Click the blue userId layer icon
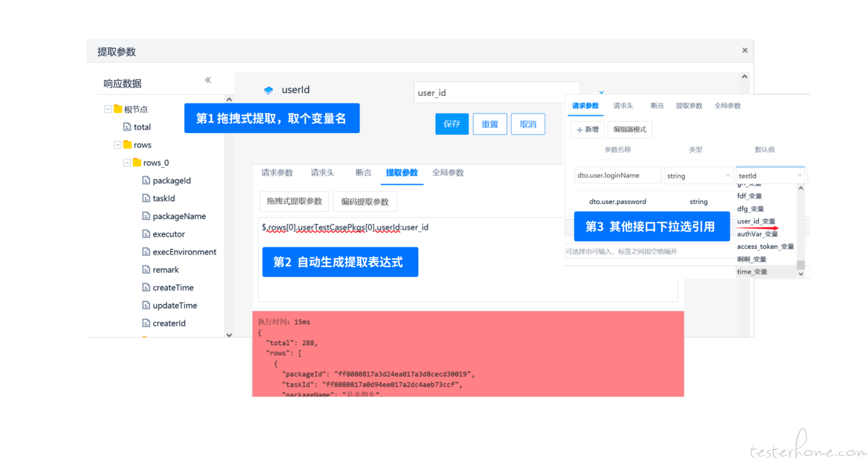Screen dimensions: 868x470 (268, 90)
